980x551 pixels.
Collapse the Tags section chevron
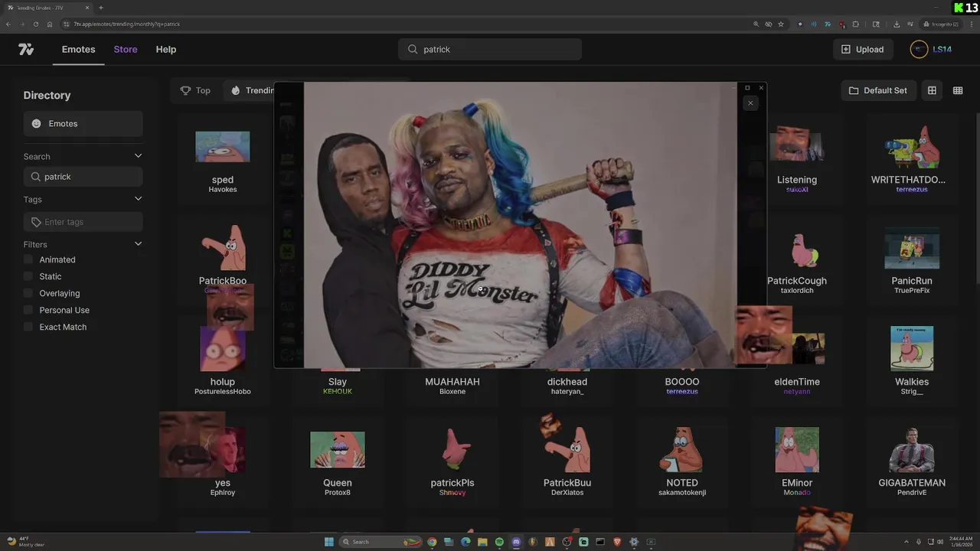coord(138,199)
